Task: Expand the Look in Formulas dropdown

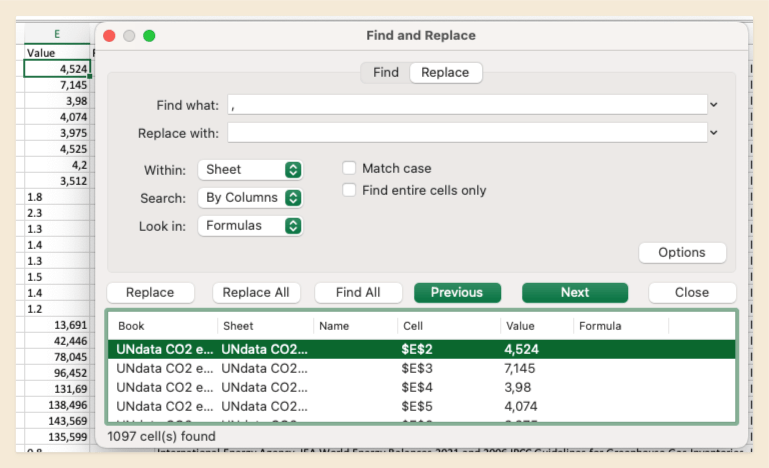Action: [x=250, y=226]
